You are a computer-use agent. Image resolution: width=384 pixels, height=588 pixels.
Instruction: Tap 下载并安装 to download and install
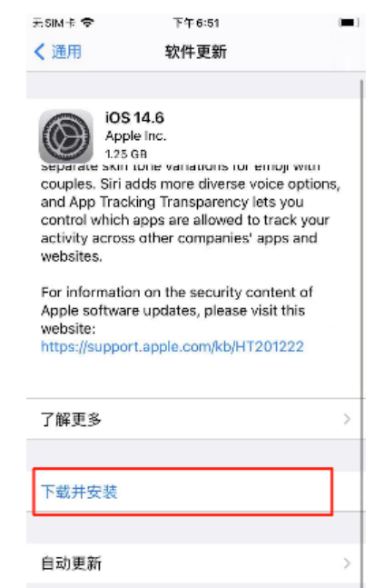[x=182, y=492]
